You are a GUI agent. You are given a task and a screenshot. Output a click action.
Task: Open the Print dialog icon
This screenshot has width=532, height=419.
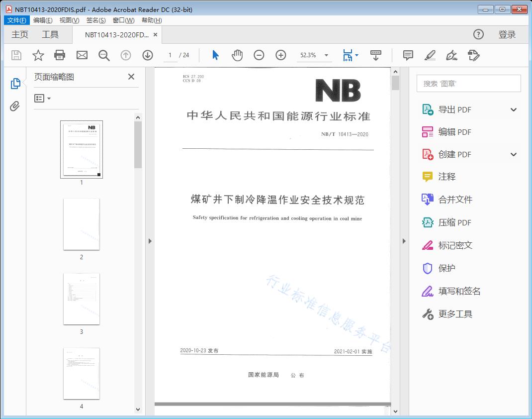coord(60,55)
